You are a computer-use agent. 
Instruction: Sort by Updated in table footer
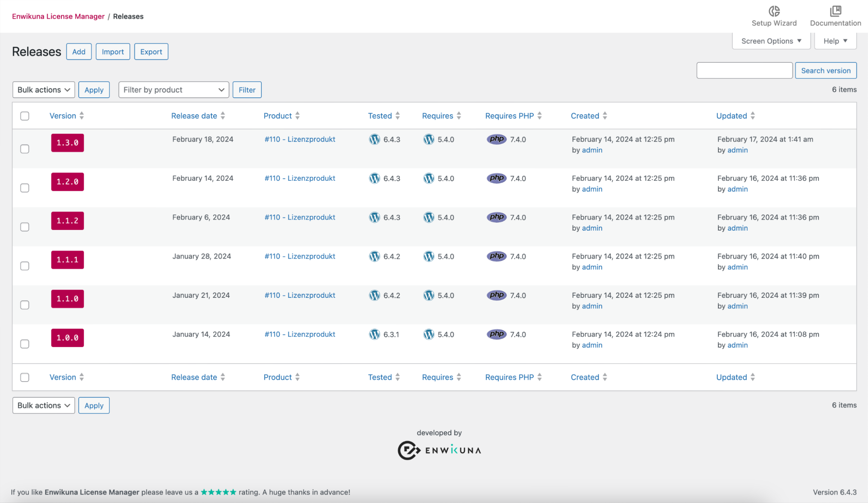735,377
